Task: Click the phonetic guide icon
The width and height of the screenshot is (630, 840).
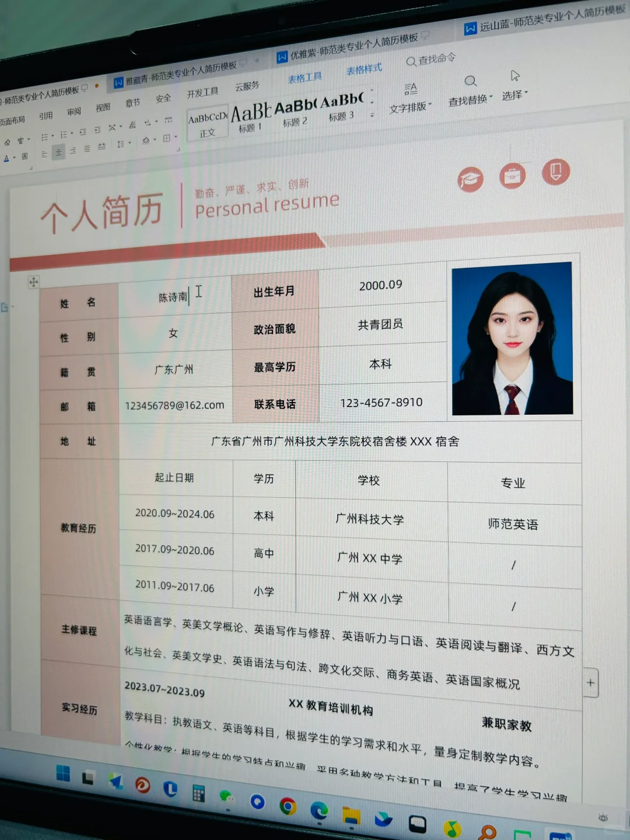Action: 21,141
